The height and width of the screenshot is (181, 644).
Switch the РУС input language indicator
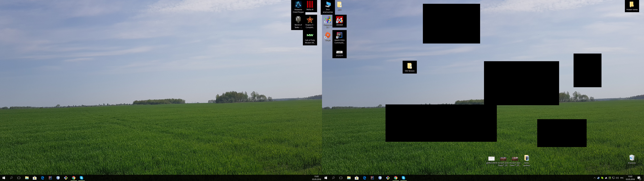622,178
